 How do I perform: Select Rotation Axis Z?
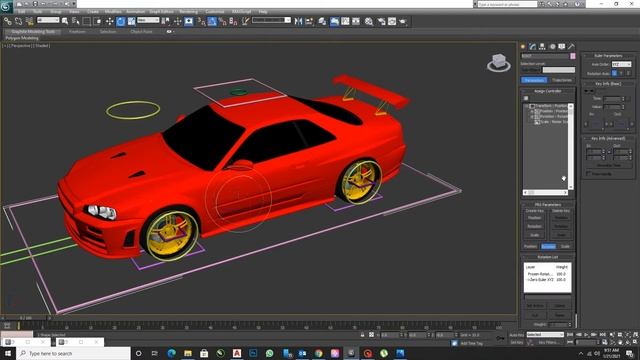(x=628, y=73)
